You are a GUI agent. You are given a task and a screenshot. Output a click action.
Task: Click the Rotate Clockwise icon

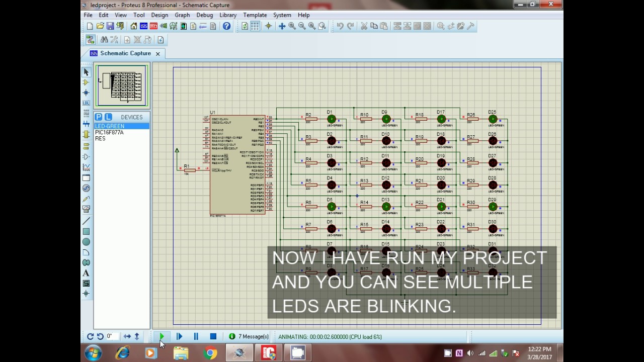point(90,336)
